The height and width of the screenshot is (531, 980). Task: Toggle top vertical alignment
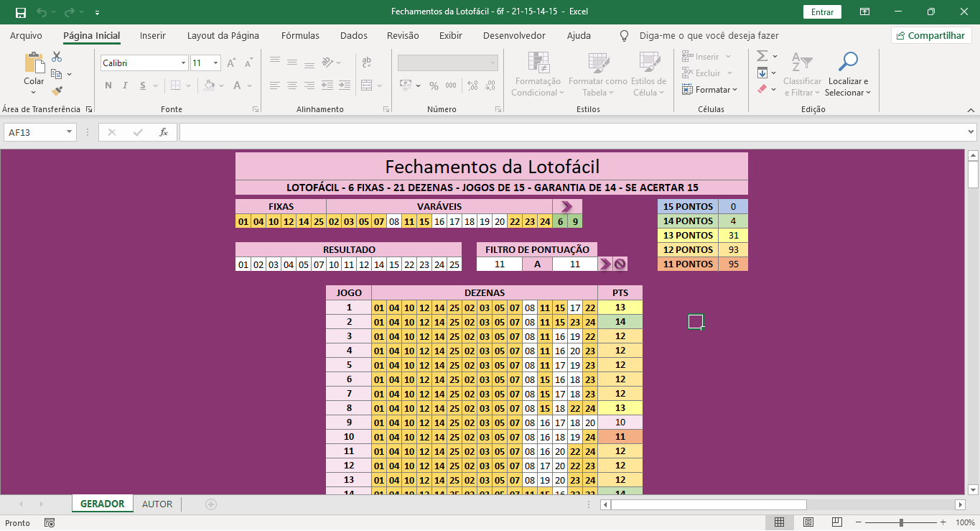pos(275,62)
